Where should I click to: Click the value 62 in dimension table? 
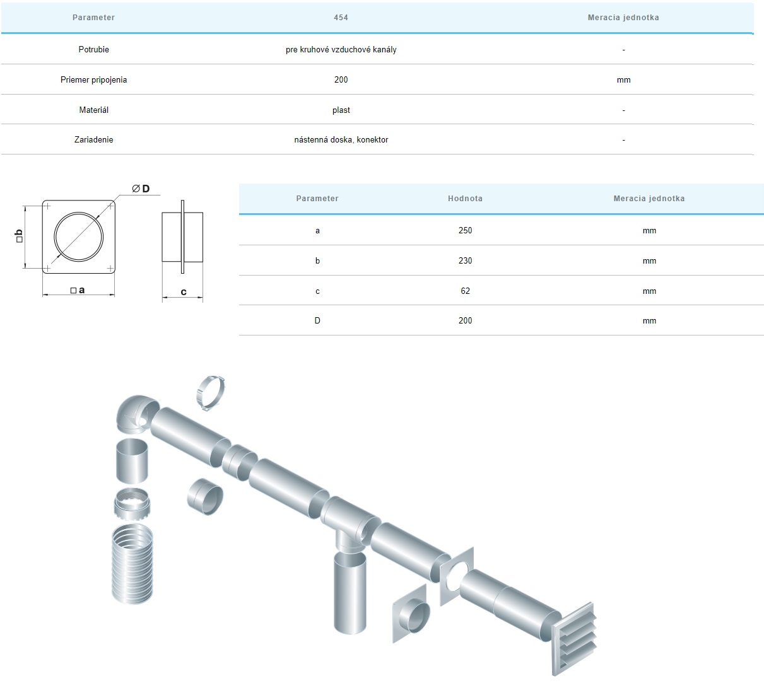click(465, 291)
